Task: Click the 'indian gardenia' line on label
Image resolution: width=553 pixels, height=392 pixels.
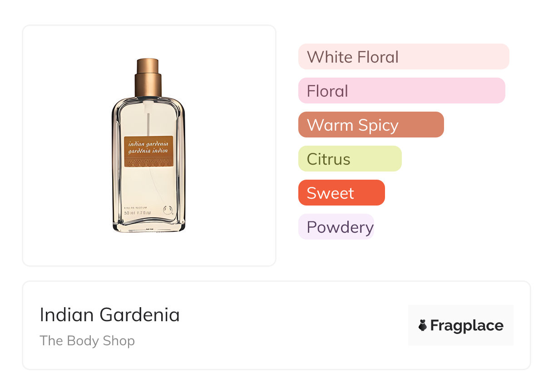Action: click(x=148, y=144)
